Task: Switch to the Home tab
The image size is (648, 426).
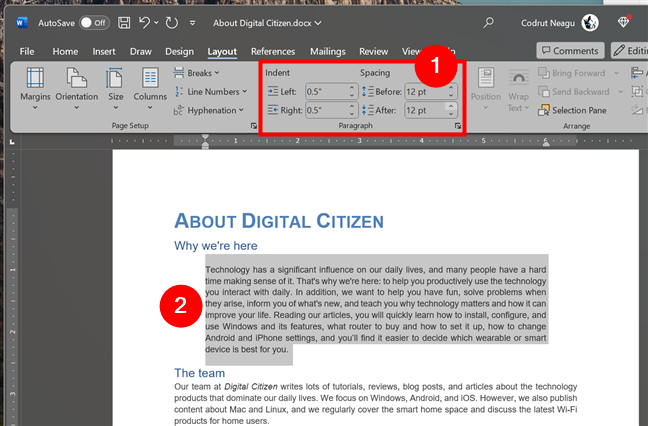Action: 65,51
